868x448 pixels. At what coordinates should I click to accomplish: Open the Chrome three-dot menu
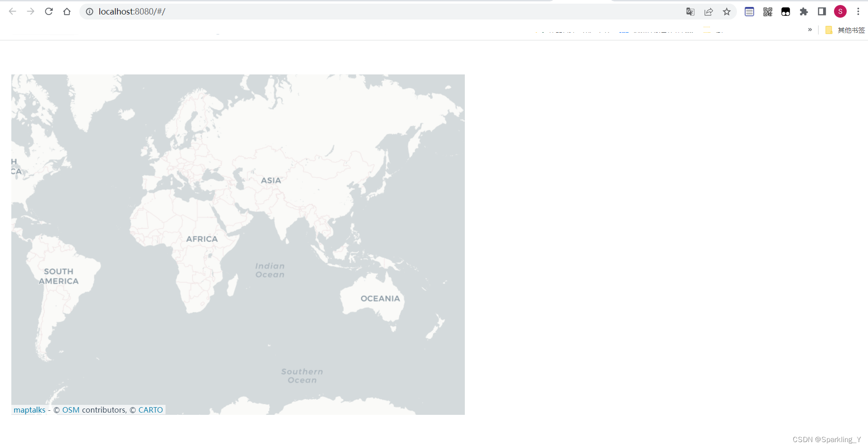(858, 11)
